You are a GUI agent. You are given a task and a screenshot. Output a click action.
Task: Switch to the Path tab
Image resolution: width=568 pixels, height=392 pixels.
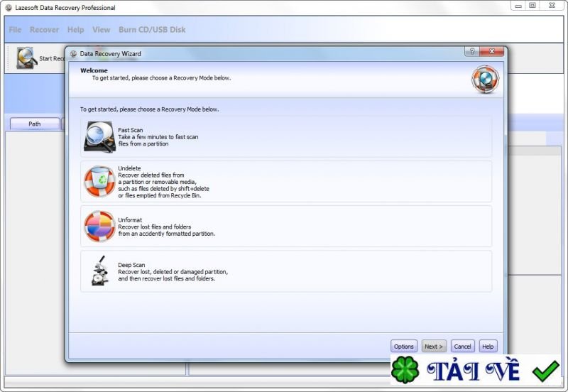35,124
